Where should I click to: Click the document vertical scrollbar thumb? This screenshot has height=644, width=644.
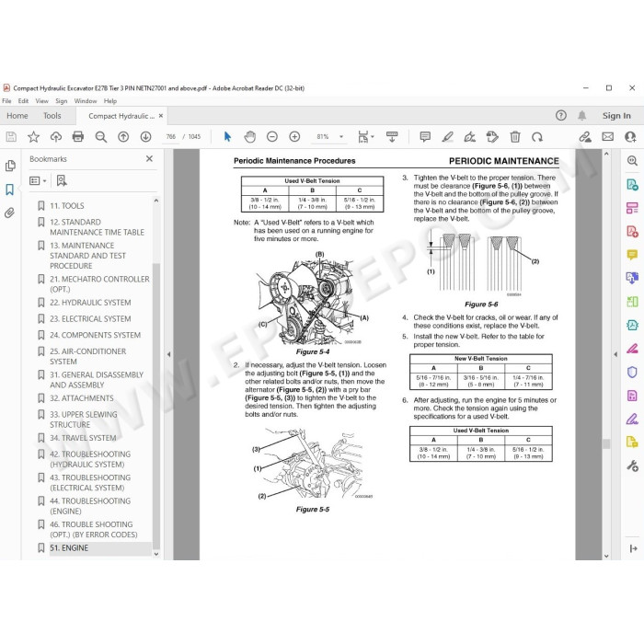[606, 443]
